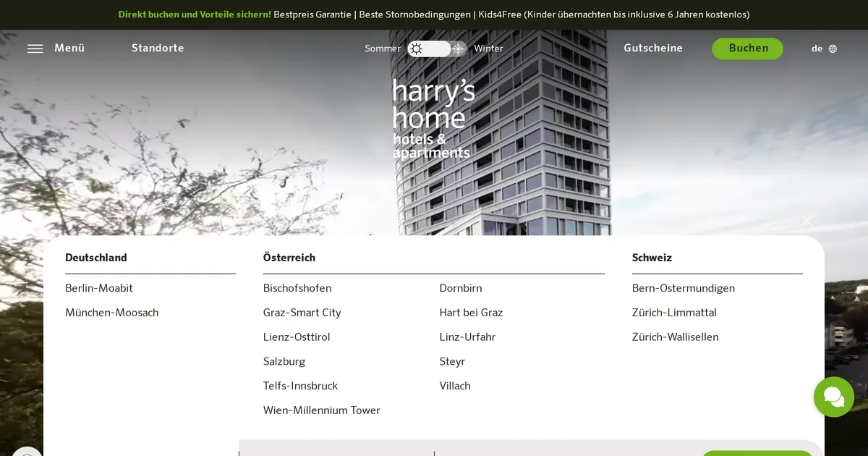This screenshot has width=868, height=456.
Task: Open the Standorte menu
Action: [x=158, y=48]
